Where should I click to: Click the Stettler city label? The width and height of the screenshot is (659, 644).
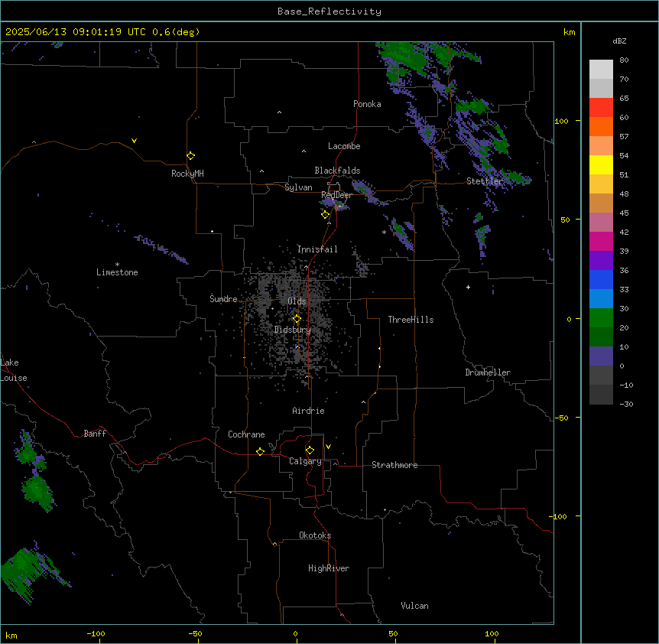[485, 181]
